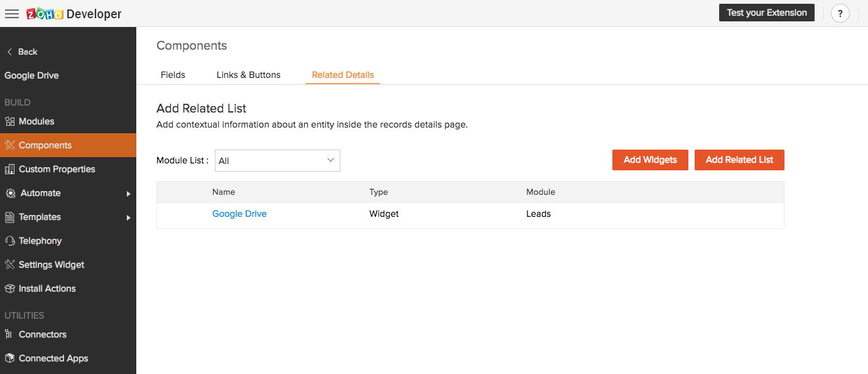Click the Zoho Developer logo
The height and width of the screenshot is (374, 868).
pos(74,14)
